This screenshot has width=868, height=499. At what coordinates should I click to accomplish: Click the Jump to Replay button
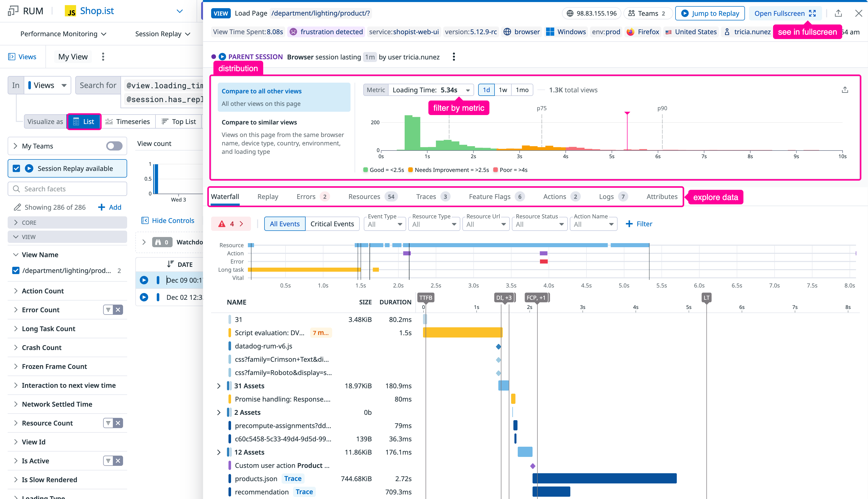(709, 13)
